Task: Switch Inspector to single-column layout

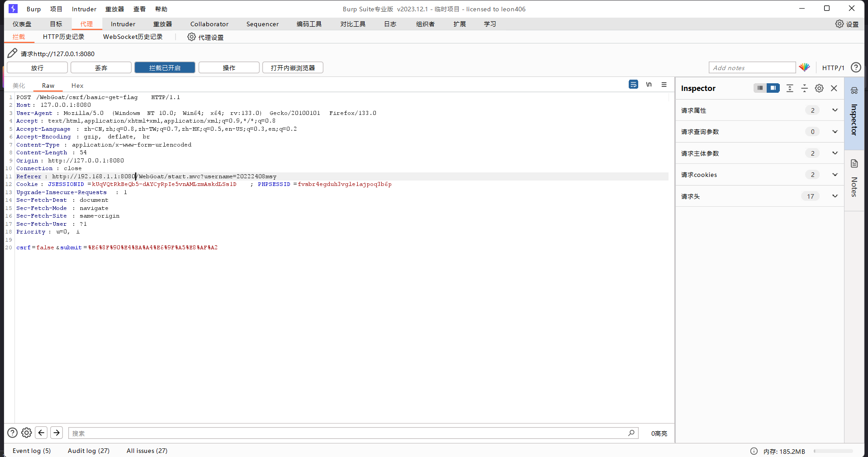Action: coord(760,88)
